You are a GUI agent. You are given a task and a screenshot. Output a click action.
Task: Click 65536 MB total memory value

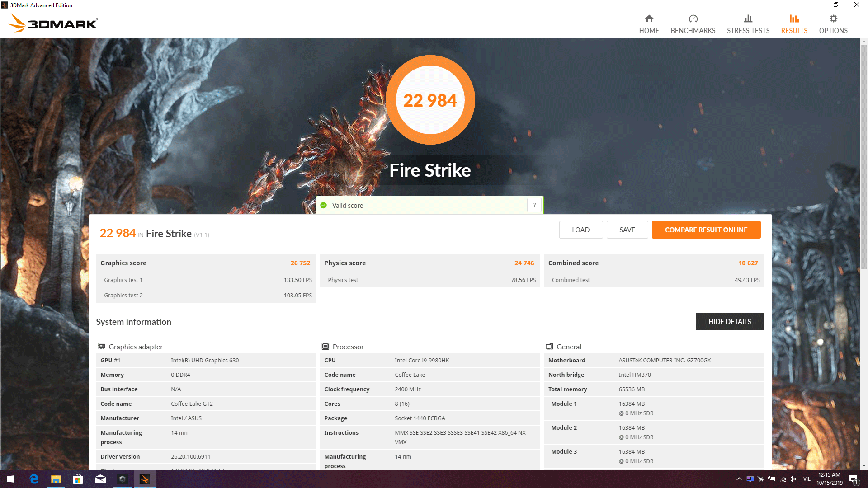[632, 389]
